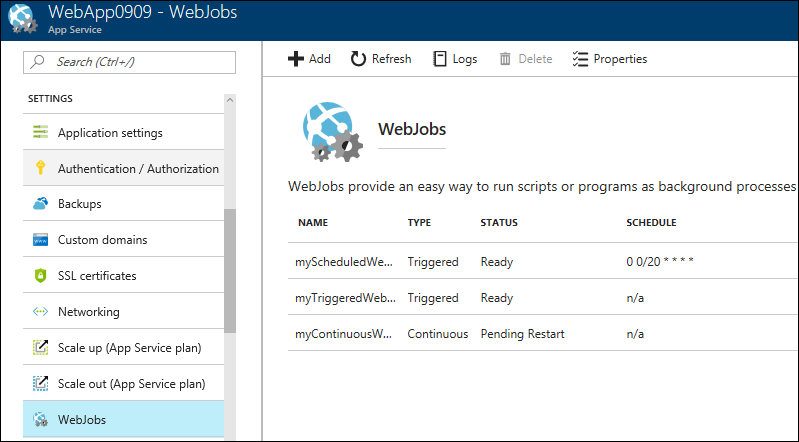The image size is (799, 442).
Task: Select the myScheduledWe... webjob row
Action: click(x=345, y=262)
